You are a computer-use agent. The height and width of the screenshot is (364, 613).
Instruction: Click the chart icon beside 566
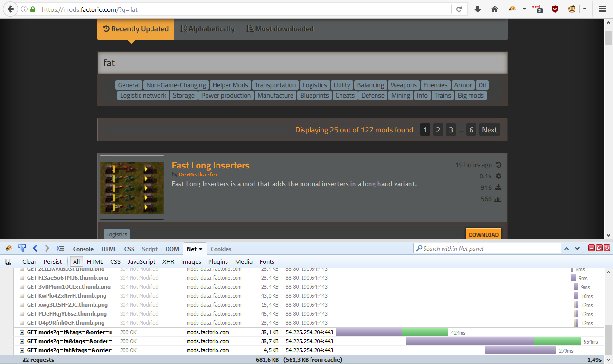498,199
